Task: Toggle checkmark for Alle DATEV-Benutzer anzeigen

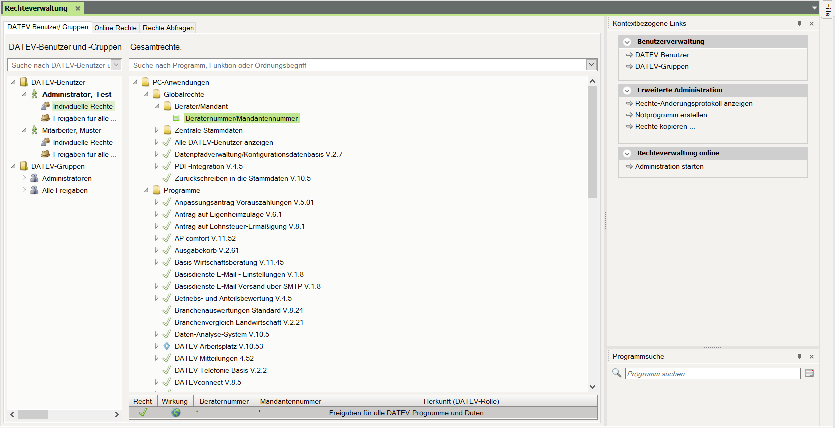Action: tap(167, 142)
